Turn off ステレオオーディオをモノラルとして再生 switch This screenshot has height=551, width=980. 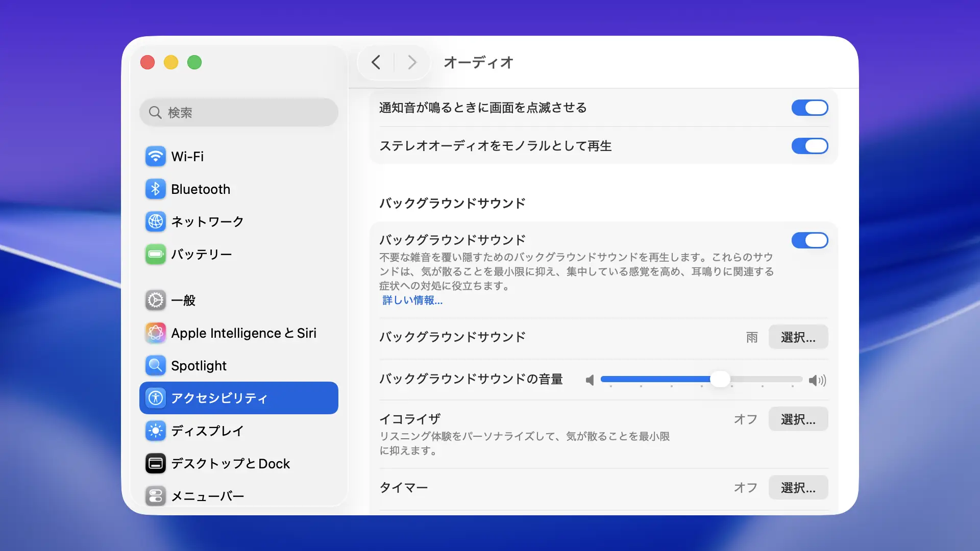coord(810,146)
